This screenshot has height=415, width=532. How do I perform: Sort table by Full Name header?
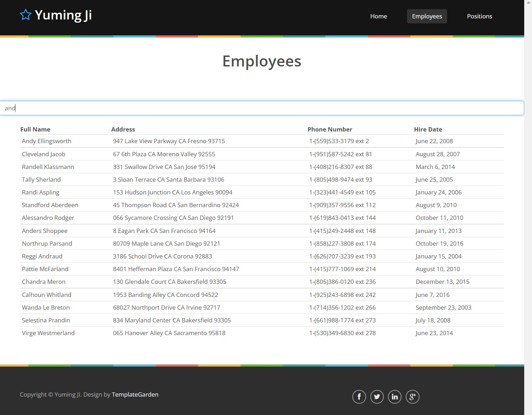tap(35, 129)
